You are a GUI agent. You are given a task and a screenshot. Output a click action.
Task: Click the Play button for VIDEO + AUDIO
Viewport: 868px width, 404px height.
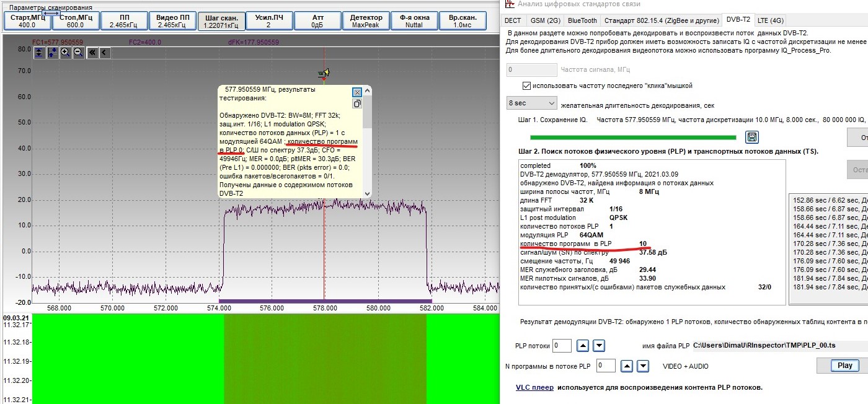pyautogui.click(x=845, y=366)
